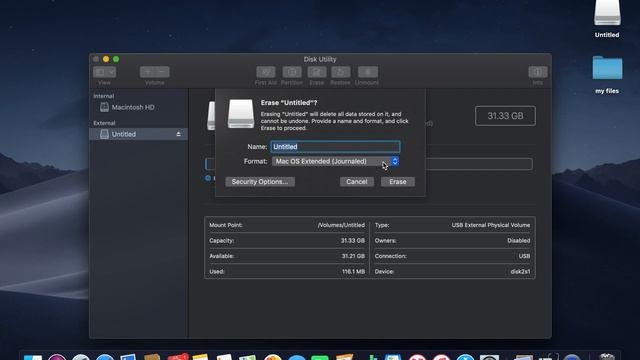Open the View options dropdown in the toolbar
Viewport: 640px width, 360px height.
click(104, 72)
